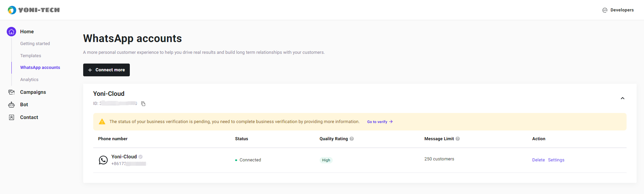Click the Yoni-Cloud name in the phone row

[x=124, y=157]
